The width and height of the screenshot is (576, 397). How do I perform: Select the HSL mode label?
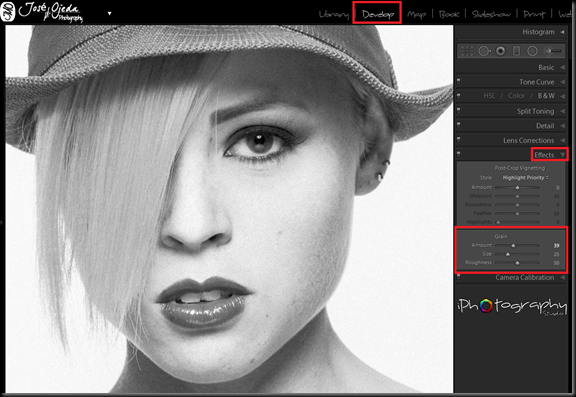coord(489,96)
